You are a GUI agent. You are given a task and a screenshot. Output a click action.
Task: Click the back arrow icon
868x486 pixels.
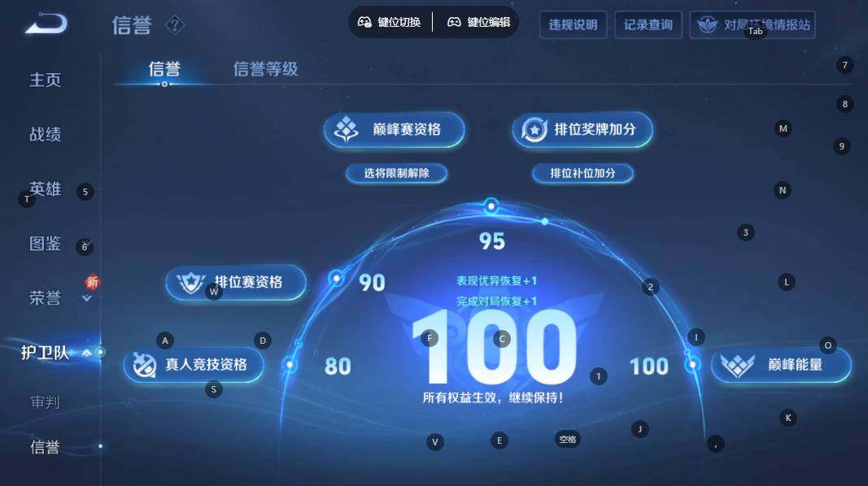(47, 24)
